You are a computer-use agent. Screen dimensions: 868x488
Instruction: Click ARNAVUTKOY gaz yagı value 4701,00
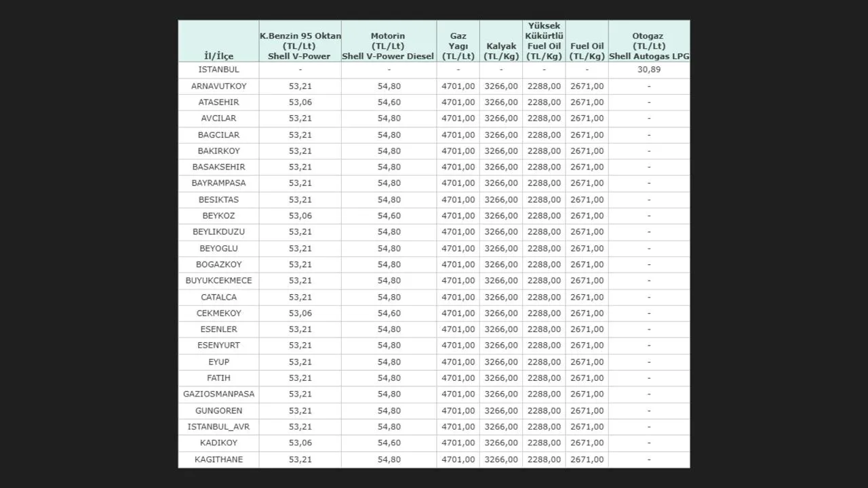[x=458, y=86]
